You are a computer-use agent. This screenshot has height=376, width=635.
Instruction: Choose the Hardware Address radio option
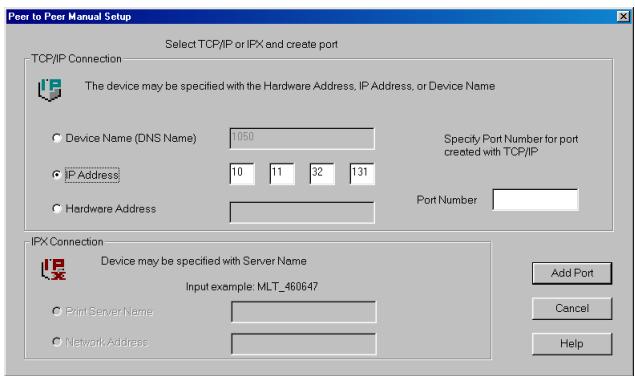57,209
